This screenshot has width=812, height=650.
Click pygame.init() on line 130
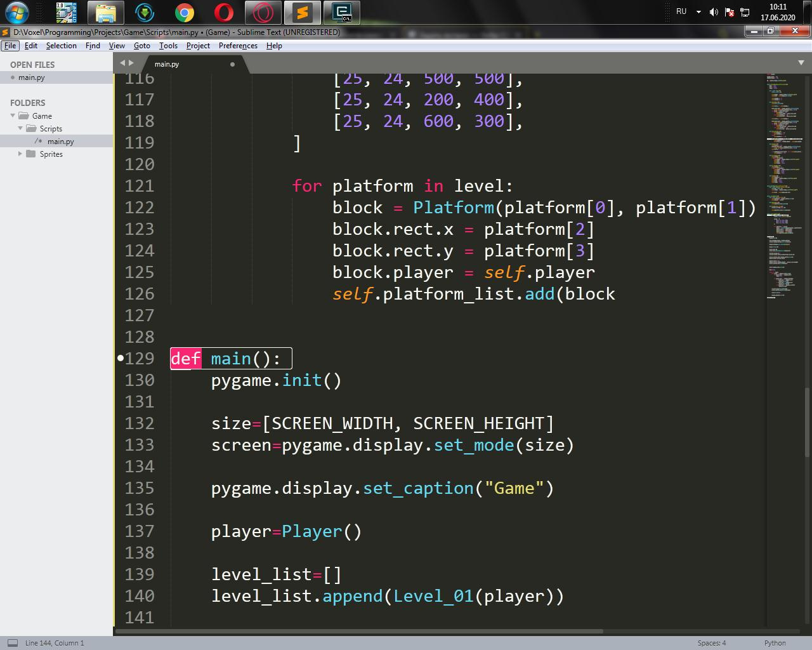point(277,380)
